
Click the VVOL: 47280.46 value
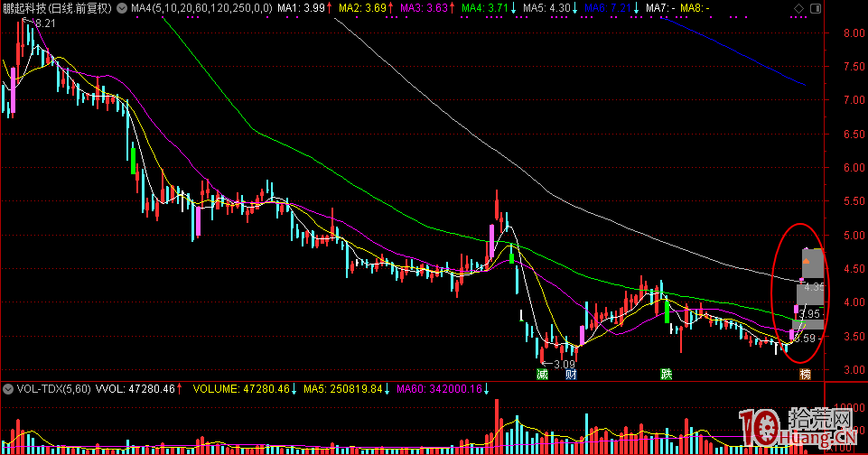135,389
